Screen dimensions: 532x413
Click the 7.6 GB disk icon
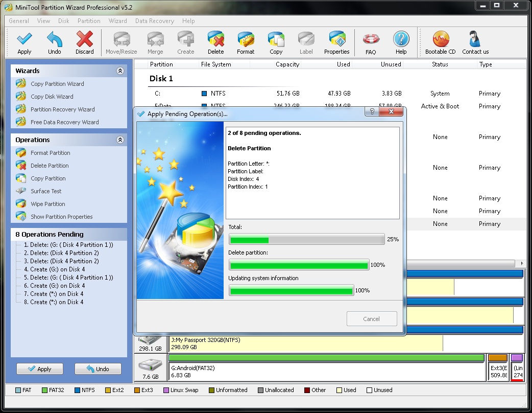coord(150,365)
